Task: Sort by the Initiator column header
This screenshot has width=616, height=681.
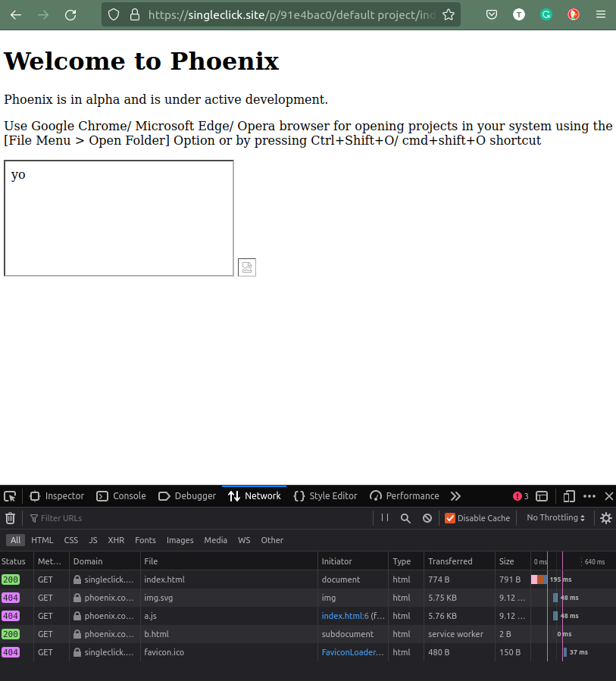Action: 353,561
